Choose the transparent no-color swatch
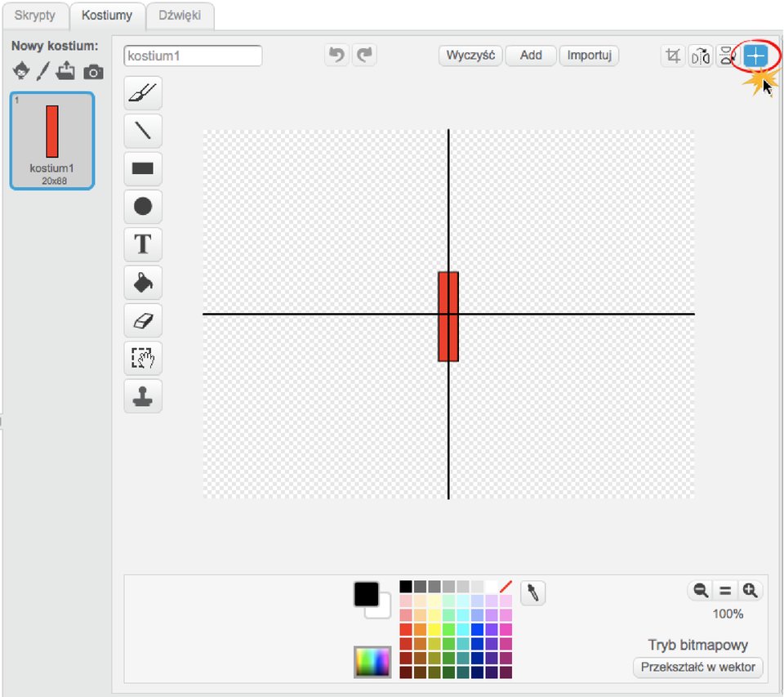The image size is (784, 697). click(506, 587)
